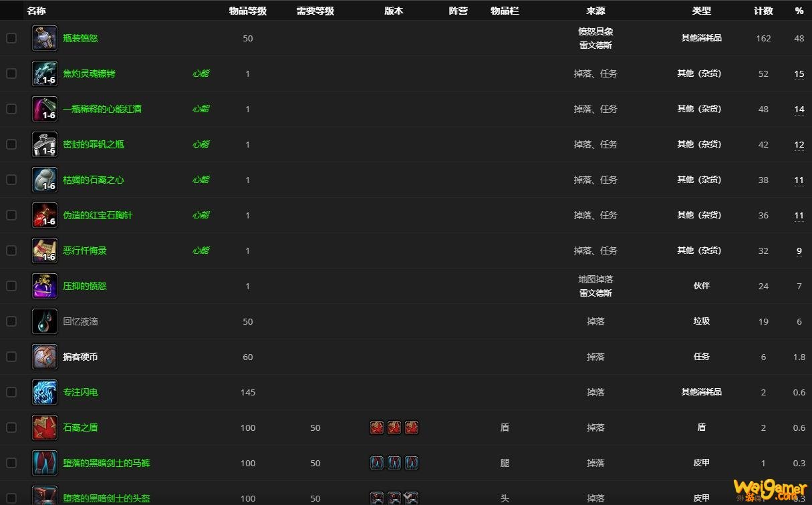Open the 压抑的愤怒 item link
Image resolution: width=812 pixels, height=505 pixels.
[x=85, y=286]
